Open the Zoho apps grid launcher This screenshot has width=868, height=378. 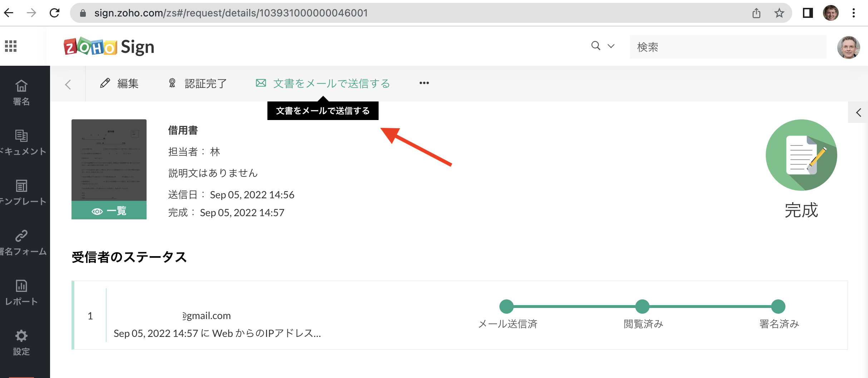click(x=11, y=46)
